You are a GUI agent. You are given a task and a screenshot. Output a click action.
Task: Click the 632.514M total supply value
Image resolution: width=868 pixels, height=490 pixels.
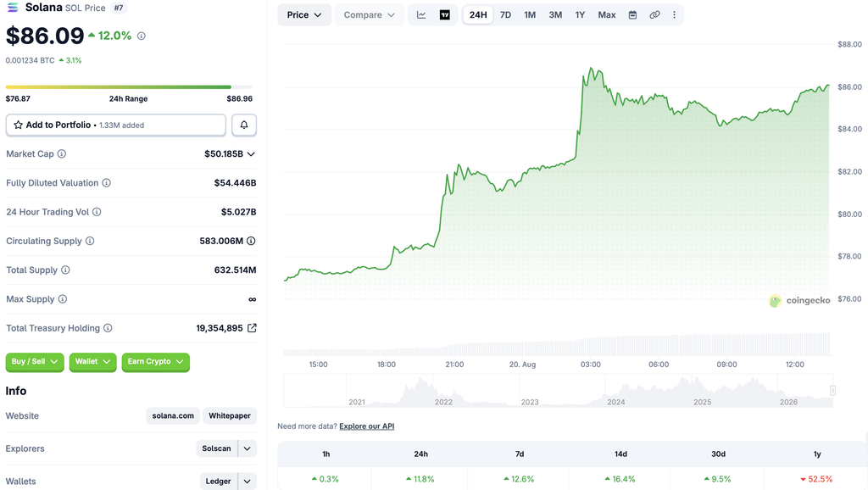[x=236, y=270]
